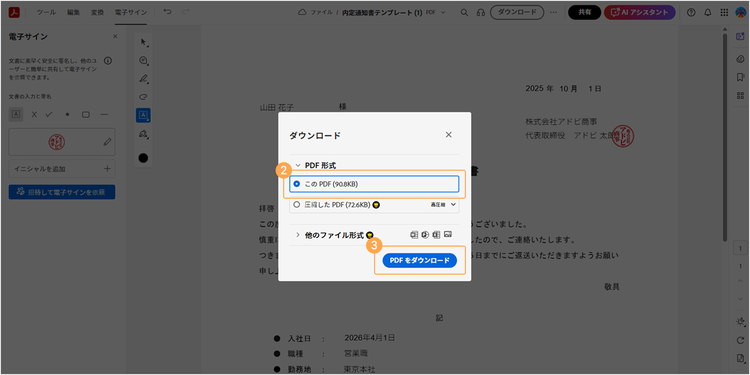Screen dimensions: 750x375
Task: Click the PDF をダウンロード button
Action: click(419, 260)
